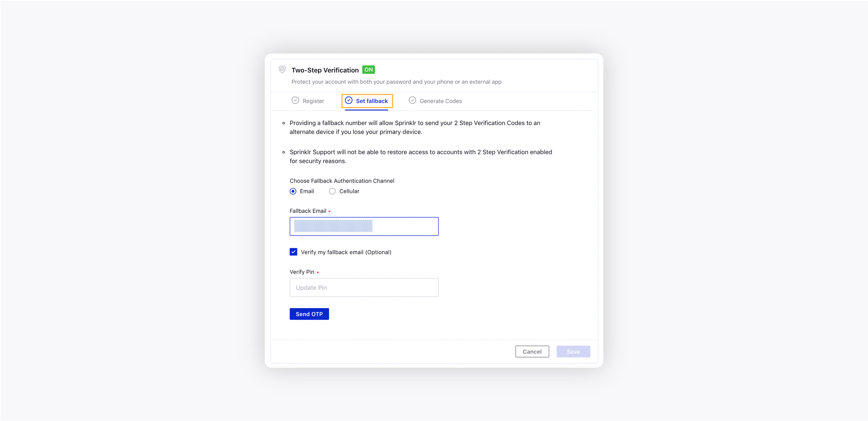Click the checkmark circle icon before Generate Codes
The width and height of the screenshot is (868, 421).
(x=412, y=100)
